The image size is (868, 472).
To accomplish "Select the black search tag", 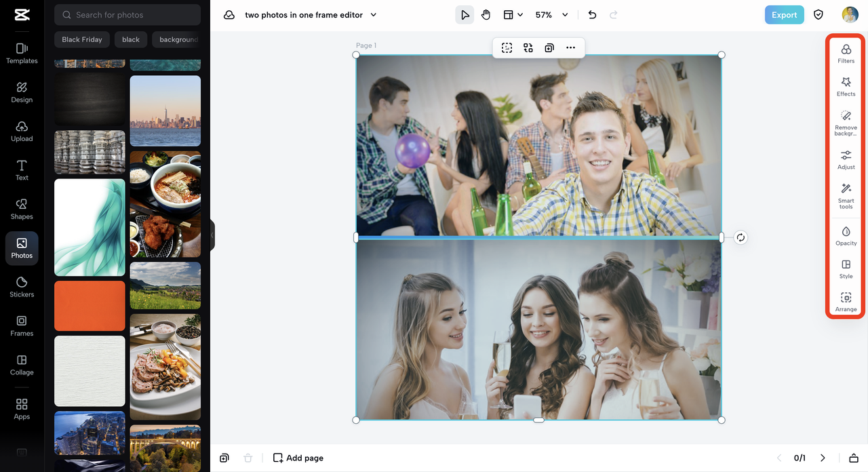I will pos(131,39).
